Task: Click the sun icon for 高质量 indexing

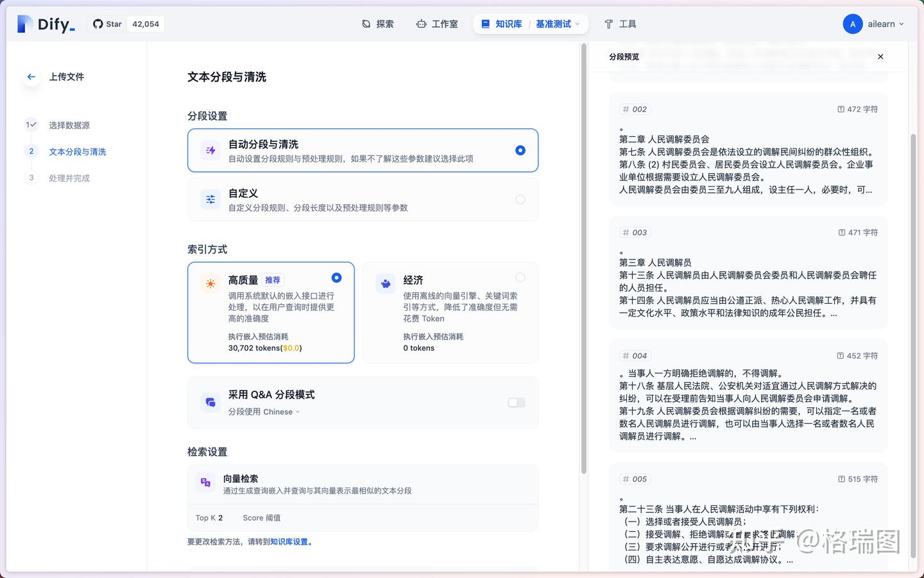Action: click(x=210, y=283)
